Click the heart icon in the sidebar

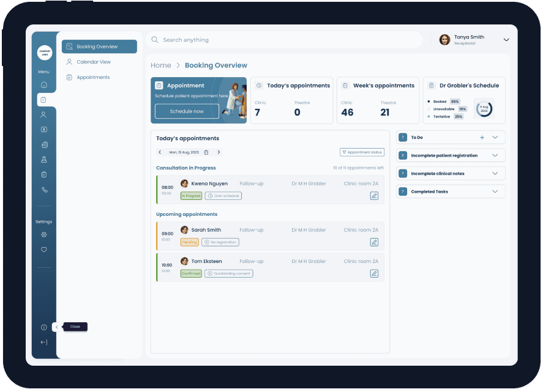[x=43, y=250]
